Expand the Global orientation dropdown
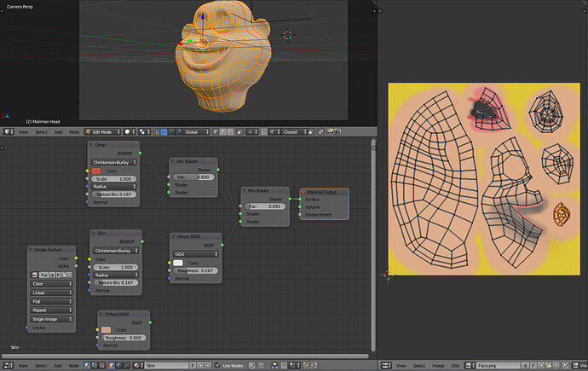Viewport: 588px width, 371px height. point(198,132)
